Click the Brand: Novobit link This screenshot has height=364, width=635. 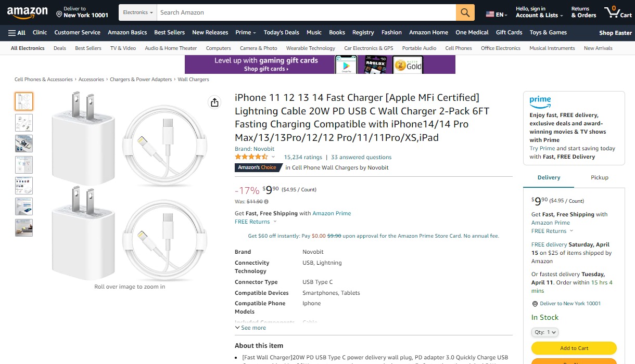click(255, 149)
